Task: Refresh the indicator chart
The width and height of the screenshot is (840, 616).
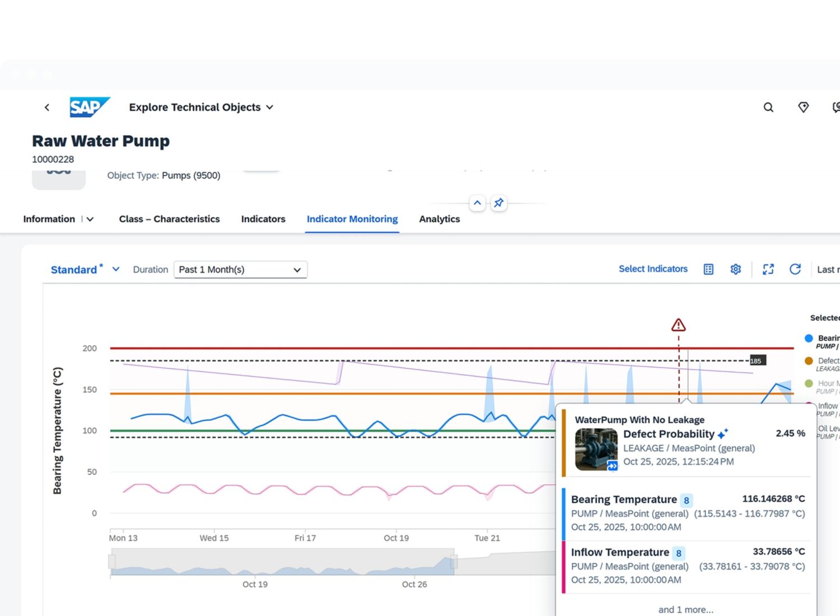Action: [x=795, y=269]
